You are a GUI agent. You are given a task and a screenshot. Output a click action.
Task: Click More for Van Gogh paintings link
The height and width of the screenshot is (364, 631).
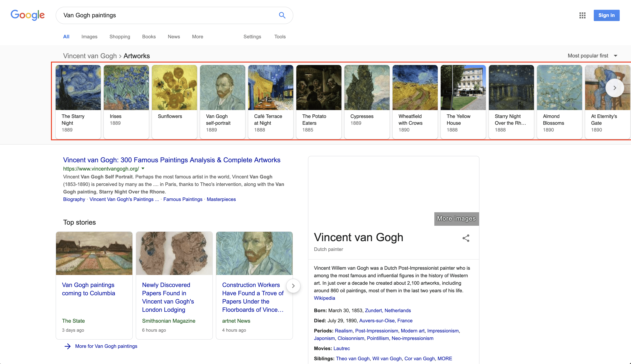[x=106, y=346]
